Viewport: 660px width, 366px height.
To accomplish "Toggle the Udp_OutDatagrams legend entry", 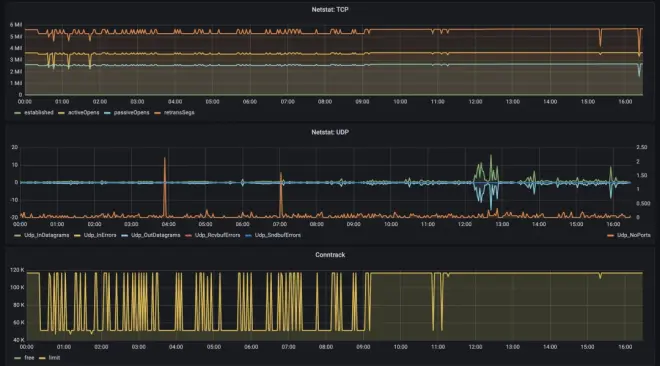I will [x=155, y=235].
